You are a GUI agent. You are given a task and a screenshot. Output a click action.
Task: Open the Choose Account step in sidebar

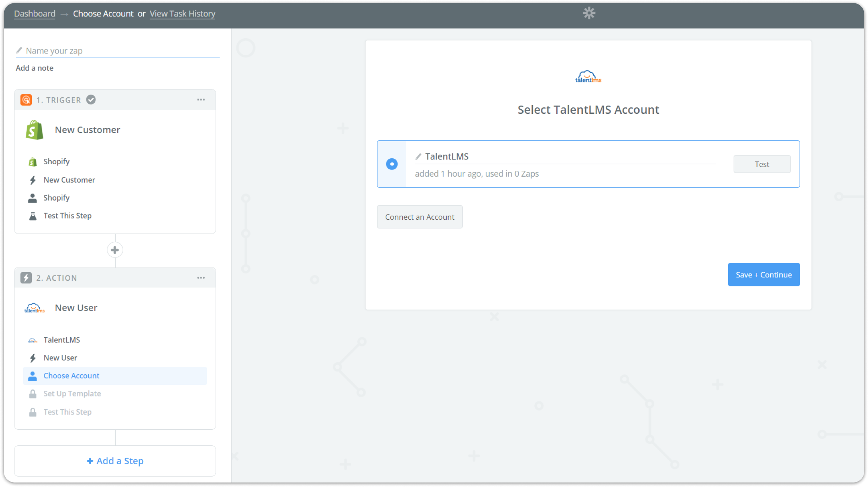click(71, 376)
